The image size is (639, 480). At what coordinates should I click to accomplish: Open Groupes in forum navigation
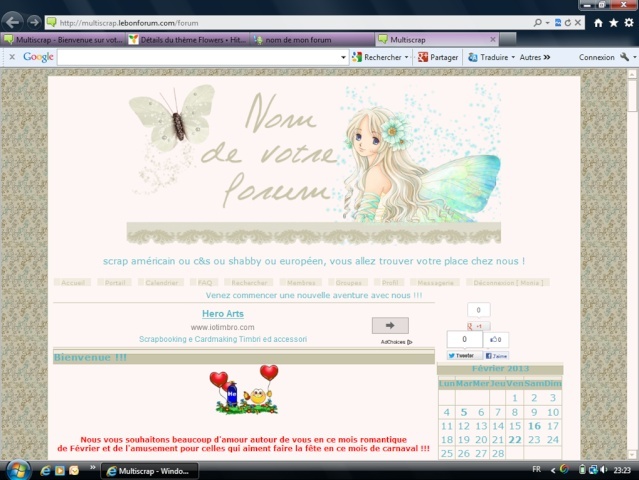click(348, 282)
